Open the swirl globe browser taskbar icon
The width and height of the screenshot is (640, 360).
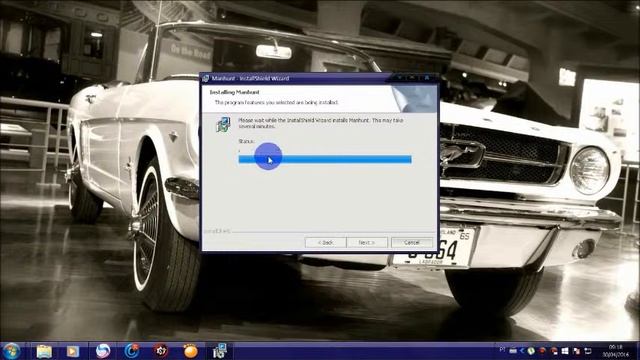click(x=102, y=351)
